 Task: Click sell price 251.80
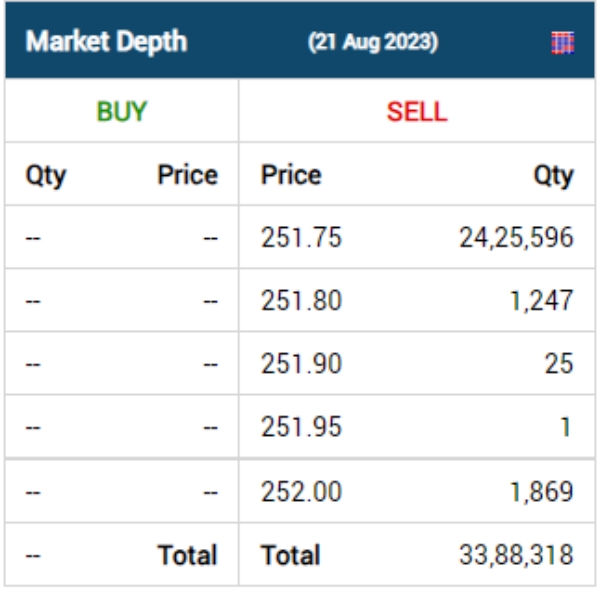coord(301,301)
